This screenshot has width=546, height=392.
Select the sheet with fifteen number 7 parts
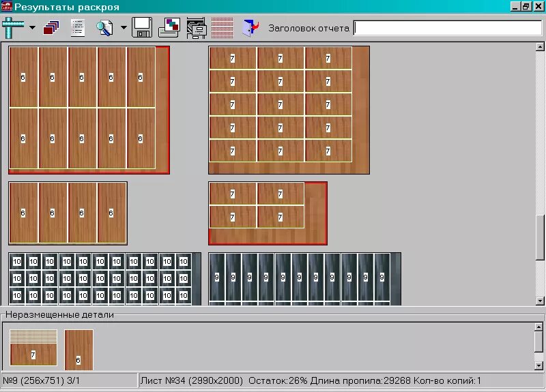(x=289, y=110)
